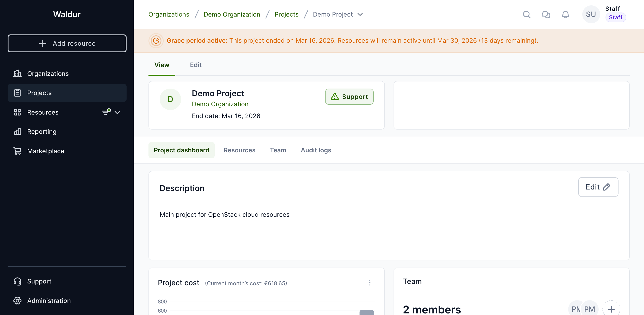
Task: Click the Marketplace cart icon
Action: coord(17,151)
